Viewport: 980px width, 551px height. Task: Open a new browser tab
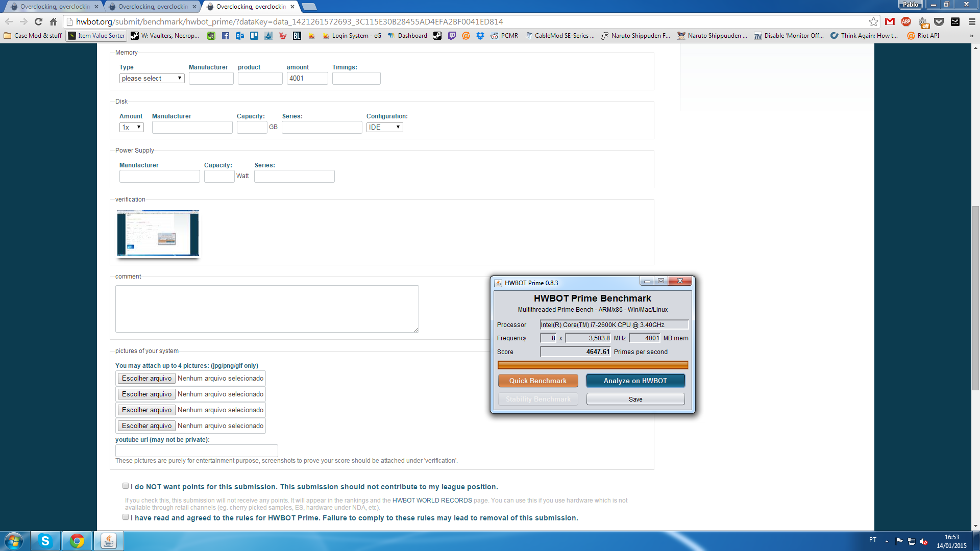[309, 7]
